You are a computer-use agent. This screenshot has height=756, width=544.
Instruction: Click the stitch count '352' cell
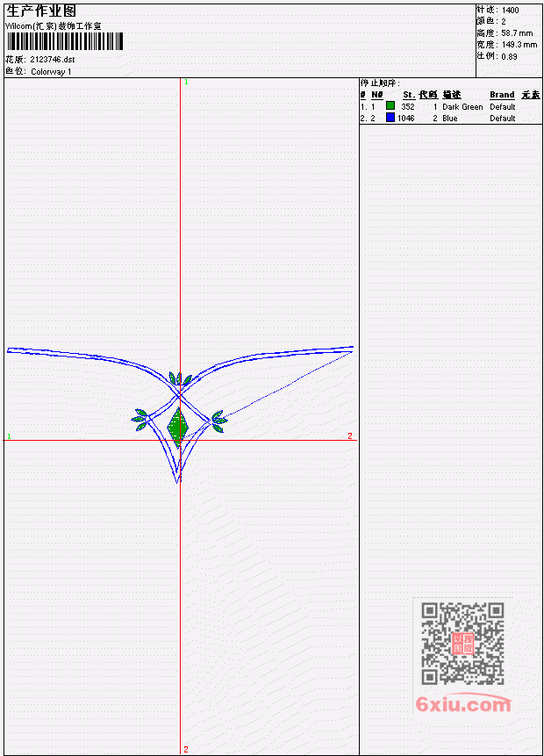[x=408, y=106]
